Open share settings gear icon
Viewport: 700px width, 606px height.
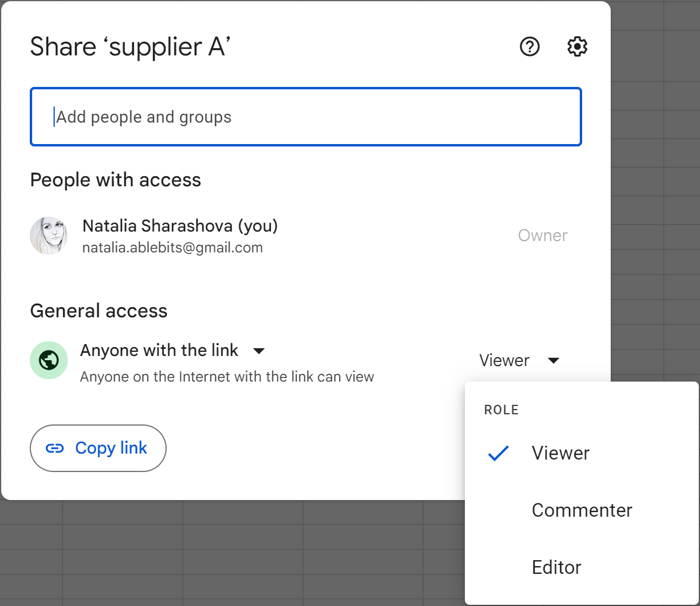click(x=577, y=46)
